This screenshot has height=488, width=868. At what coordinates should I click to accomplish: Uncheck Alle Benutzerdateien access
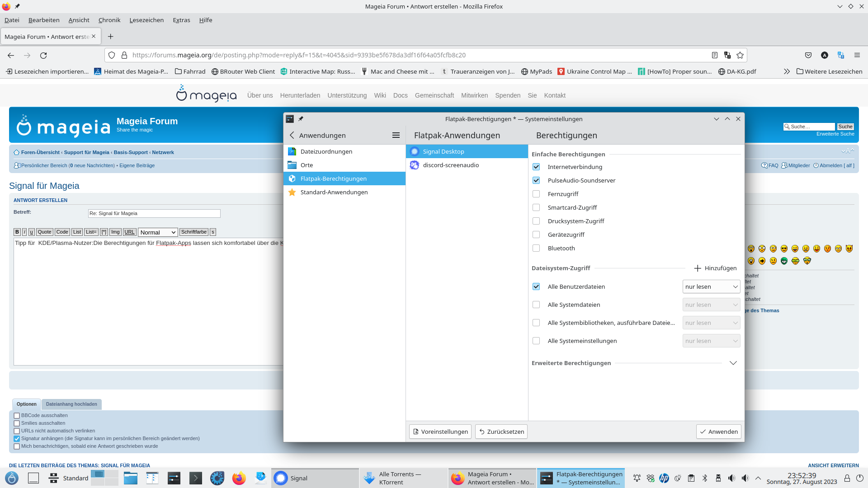point(536,286)
